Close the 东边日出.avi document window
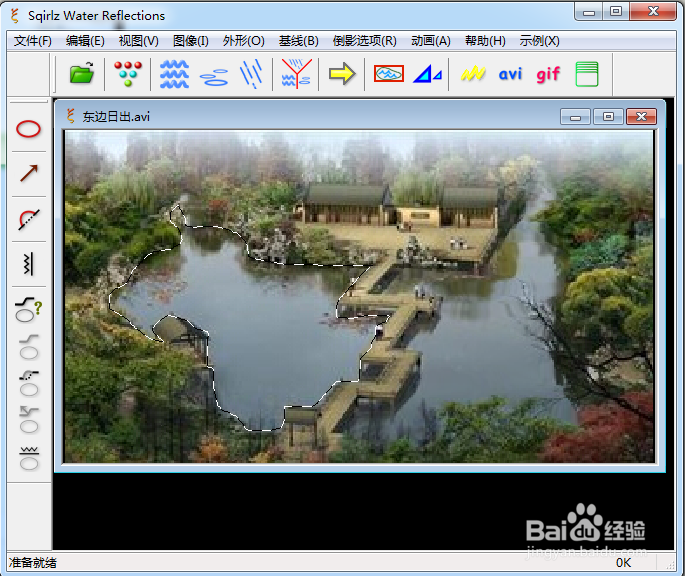Screen dimensions: 685x576 click(x=641, y=117)
